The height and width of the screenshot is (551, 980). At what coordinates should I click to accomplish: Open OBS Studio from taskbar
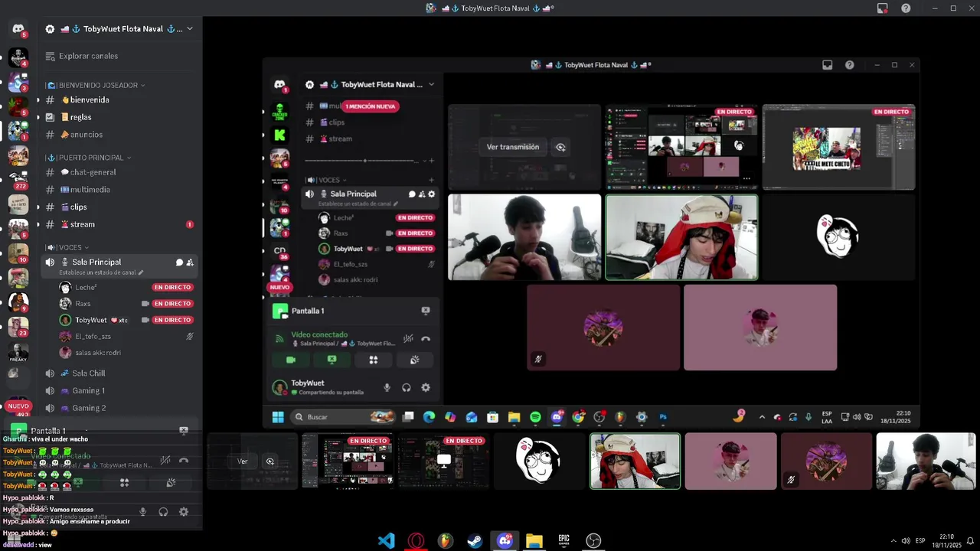click(593, 541)
